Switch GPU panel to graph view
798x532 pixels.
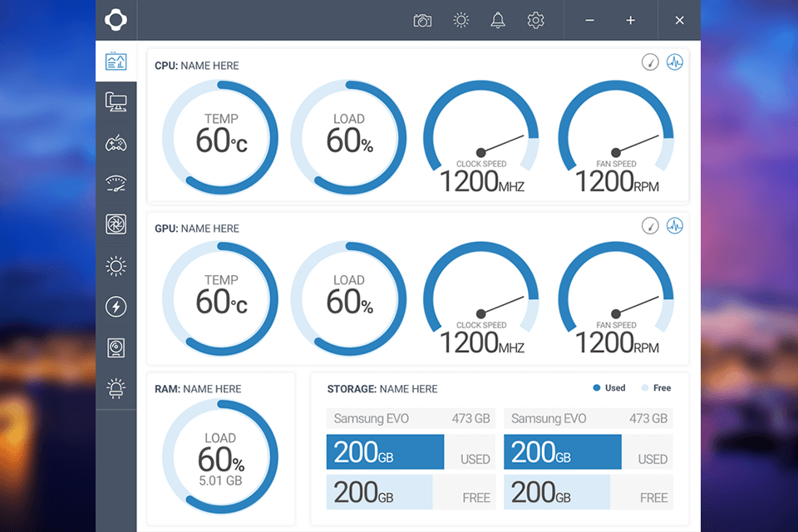point(674,225)
